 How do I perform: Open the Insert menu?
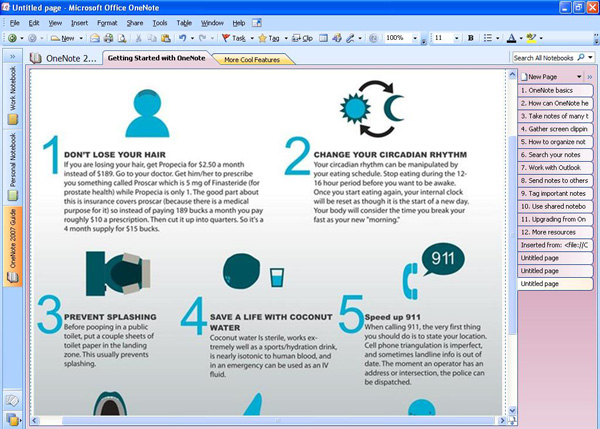[79, 23]
